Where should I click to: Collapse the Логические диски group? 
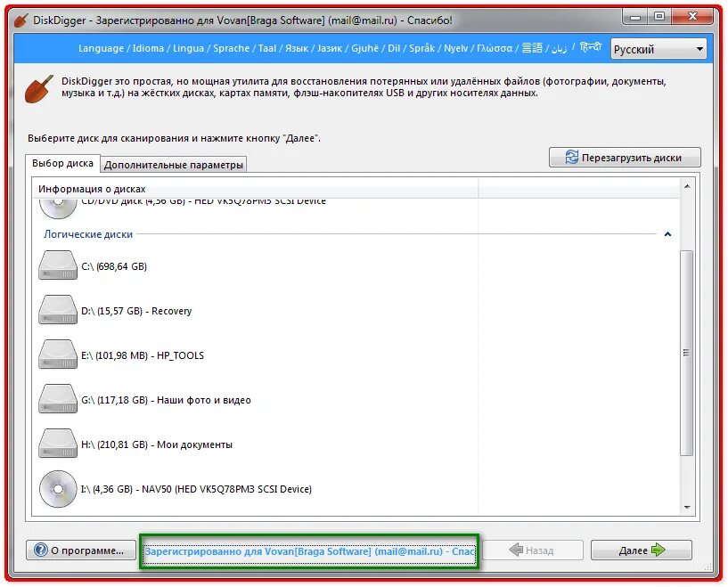pos(667,234)
